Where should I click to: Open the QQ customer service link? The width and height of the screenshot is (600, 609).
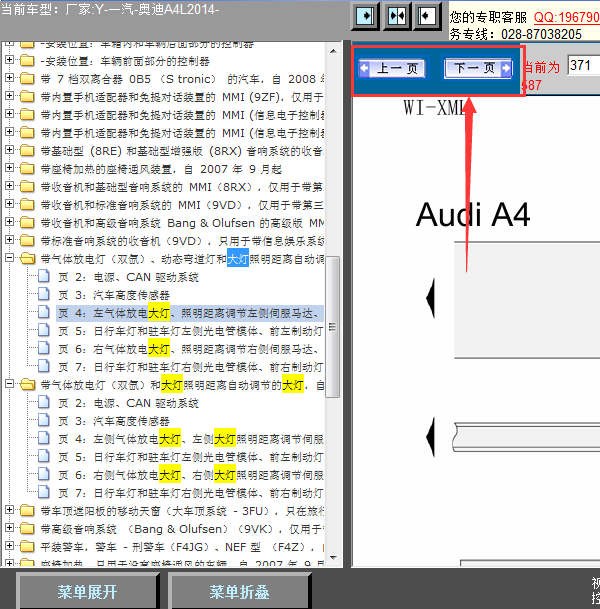[567, 17]
